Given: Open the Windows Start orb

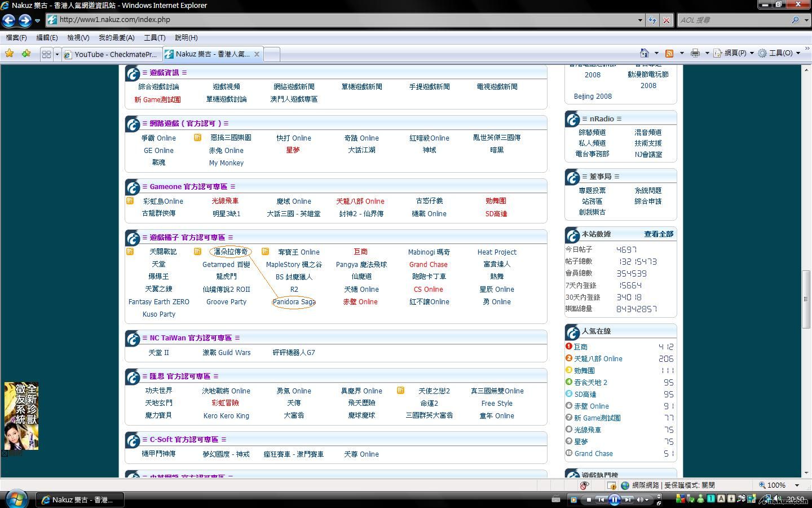Looking at the screenshot, I should pyautogui.click(x=15, y=499).
